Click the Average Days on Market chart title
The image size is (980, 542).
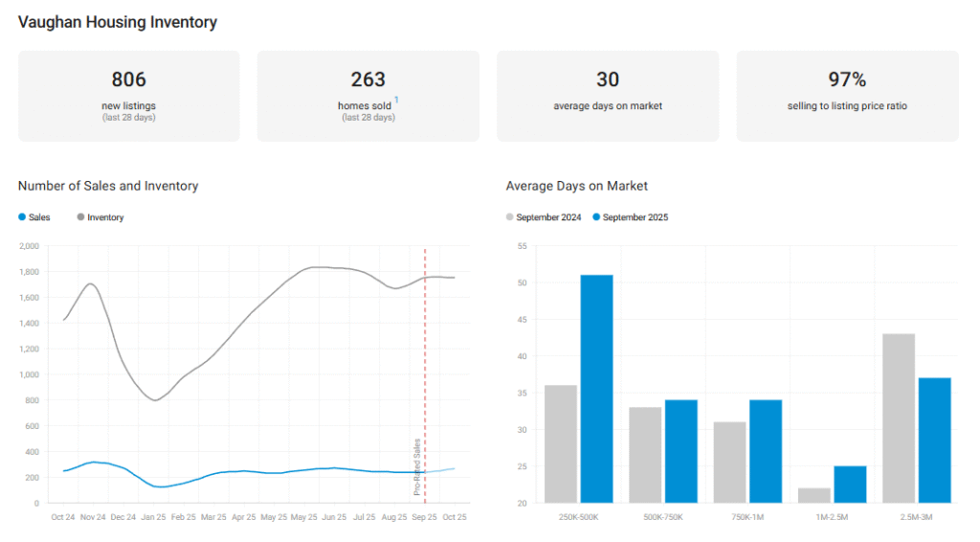[x=576, y=186]
